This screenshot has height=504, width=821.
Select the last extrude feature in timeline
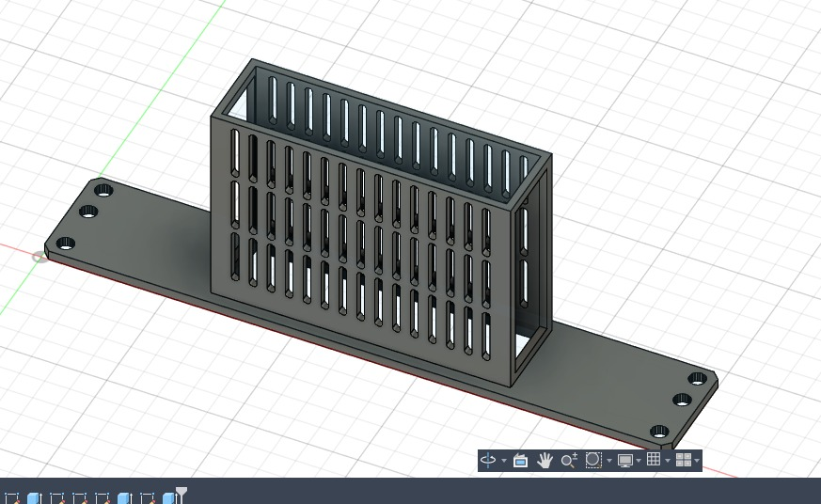(x=169, y=497)
